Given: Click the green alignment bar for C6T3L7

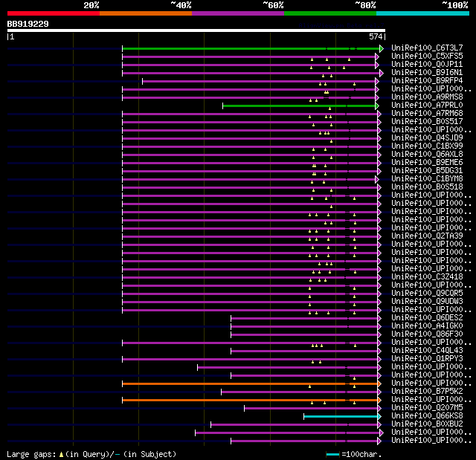Looking at the screenshot, I should [251, 48].
